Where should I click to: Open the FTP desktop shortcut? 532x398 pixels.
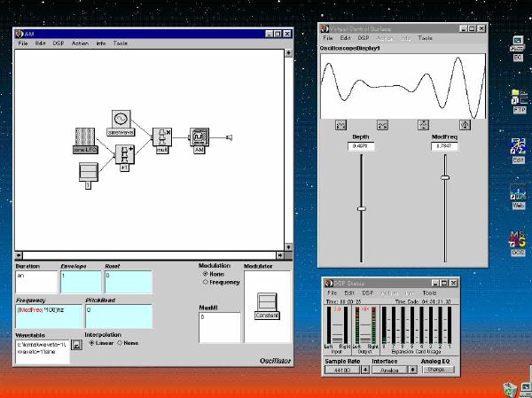point(519,101)
